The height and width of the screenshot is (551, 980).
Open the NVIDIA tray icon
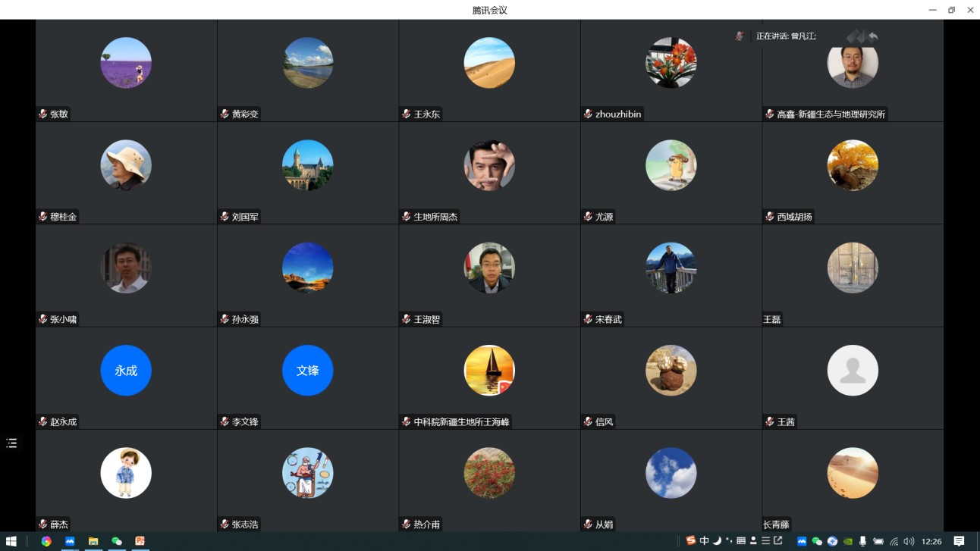click(x=847, y=541)
